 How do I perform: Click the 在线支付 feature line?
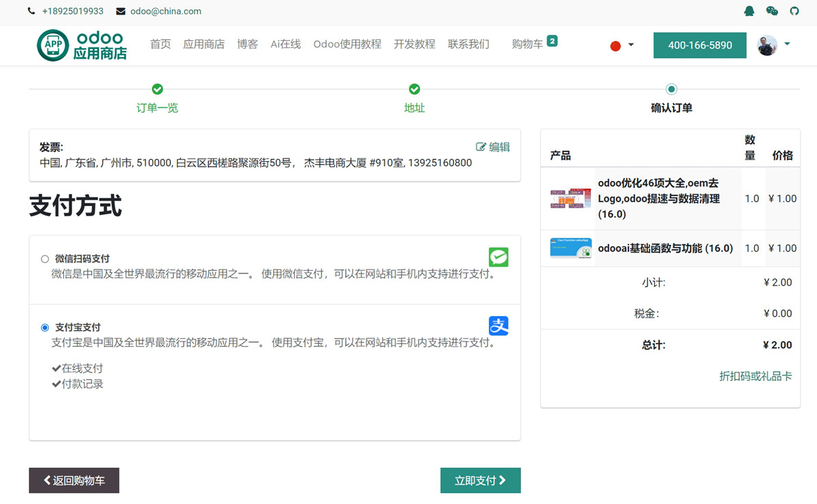[78, 369]
